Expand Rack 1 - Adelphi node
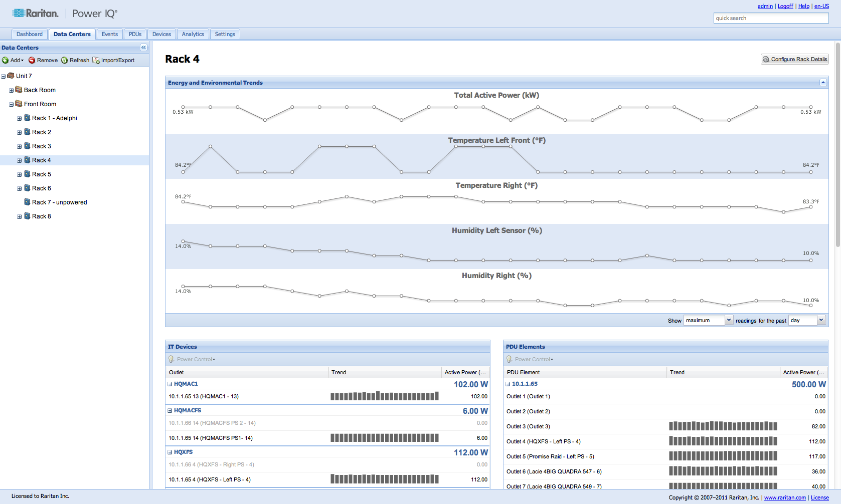This screenshot has width=841, height=504. [x=19, y=118]
